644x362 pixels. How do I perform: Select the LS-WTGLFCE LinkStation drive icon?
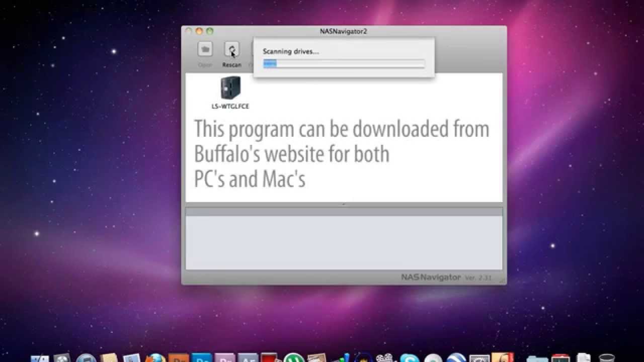click(x=230, y=87)
